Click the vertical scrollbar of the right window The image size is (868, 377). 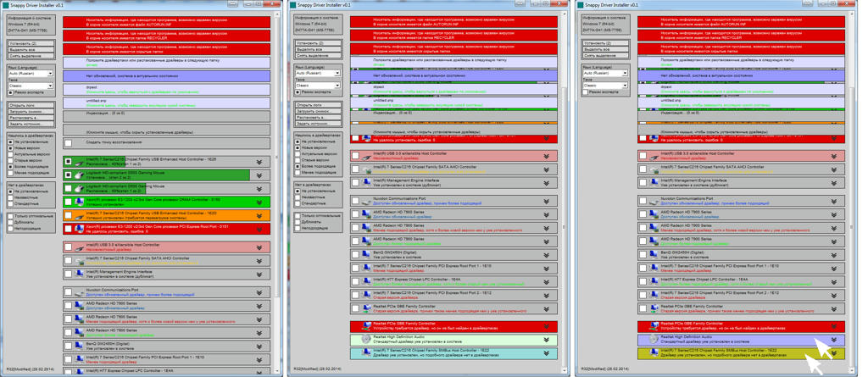point(853,193)
